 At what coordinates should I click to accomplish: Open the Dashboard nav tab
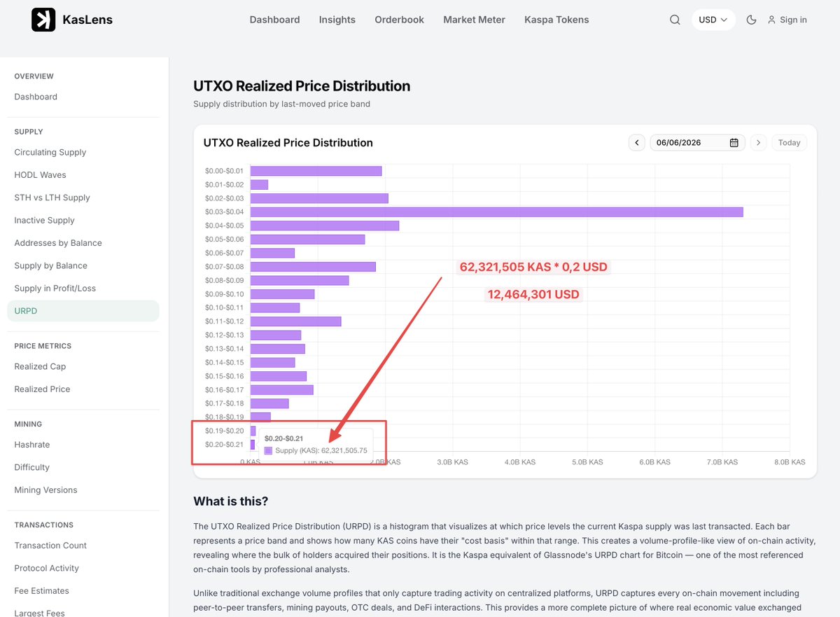274,20
